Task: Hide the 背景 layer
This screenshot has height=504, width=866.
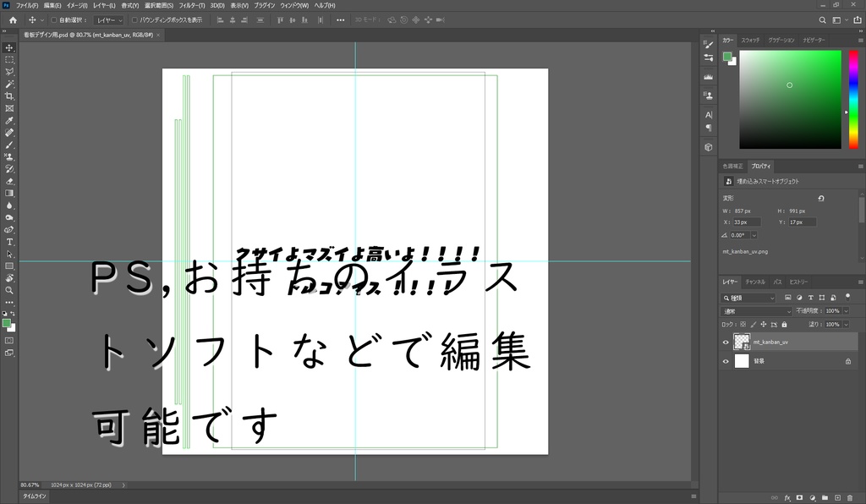Action: point(726,362)
